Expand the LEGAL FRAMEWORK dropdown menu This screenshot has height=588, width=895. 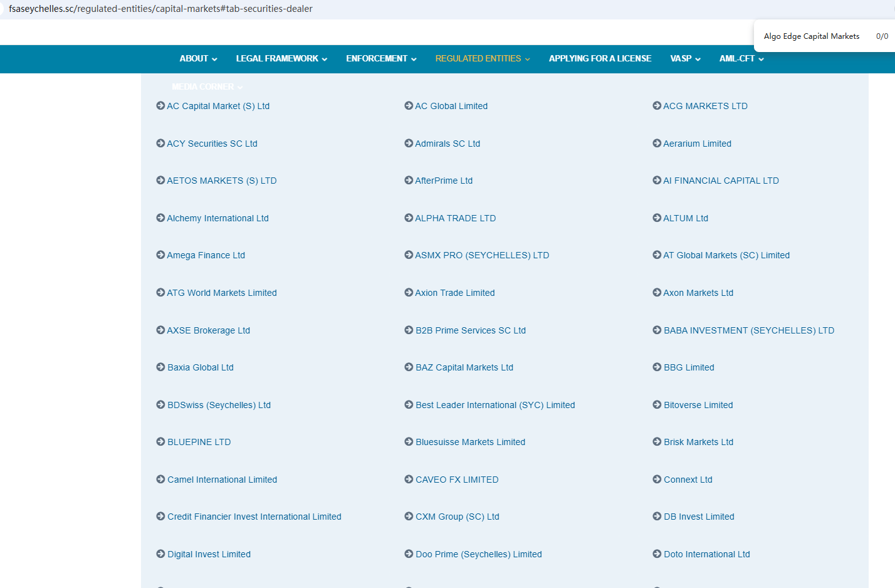coord(281,59)
